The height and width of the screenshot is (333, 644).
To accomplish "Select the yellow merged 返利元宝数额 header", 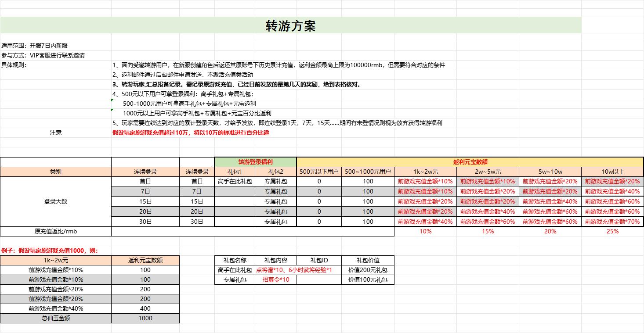I will pos(470,162).
